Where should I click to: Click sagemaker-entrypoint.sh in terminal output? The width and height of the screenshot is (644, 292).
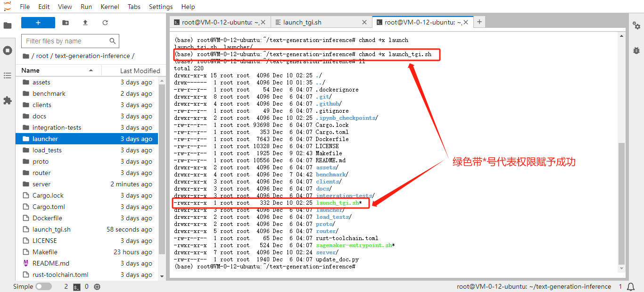coord(354,245)
